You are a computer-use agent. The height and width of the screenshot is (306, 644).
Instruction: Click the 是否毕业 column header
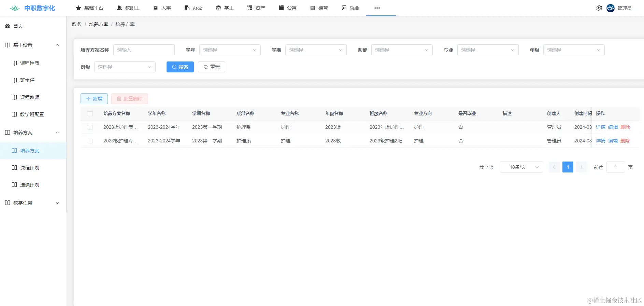[x=467, y=113]
